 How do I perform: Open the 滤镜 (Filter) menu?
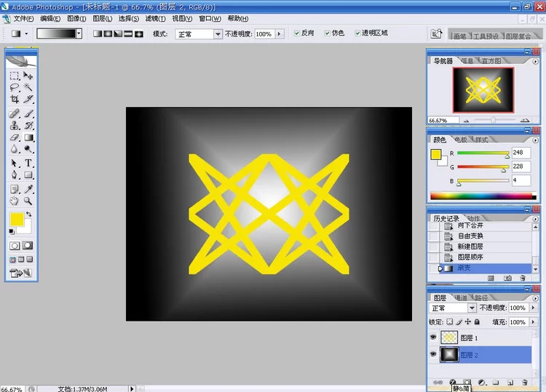154,19
